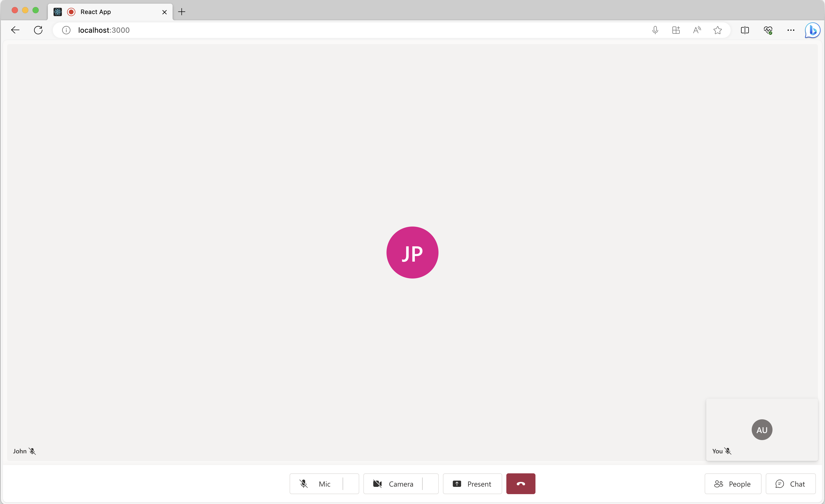Image resolution: width=825 pixels, height=504 pixels.
Task: Click the red end call button
Action: tap(520, 483)
